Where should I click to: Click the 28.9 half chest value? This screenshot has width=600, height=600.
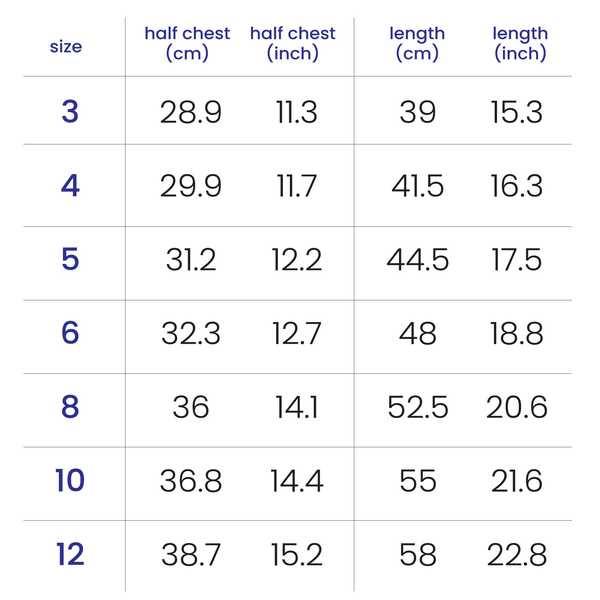pos(191,112)
